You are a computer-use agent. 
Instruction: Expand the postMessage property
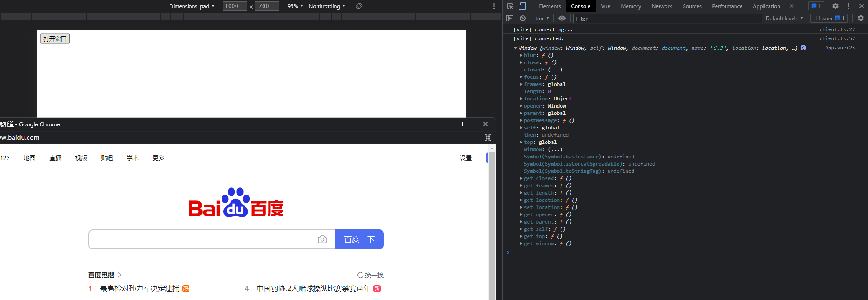tap(521, 120)
